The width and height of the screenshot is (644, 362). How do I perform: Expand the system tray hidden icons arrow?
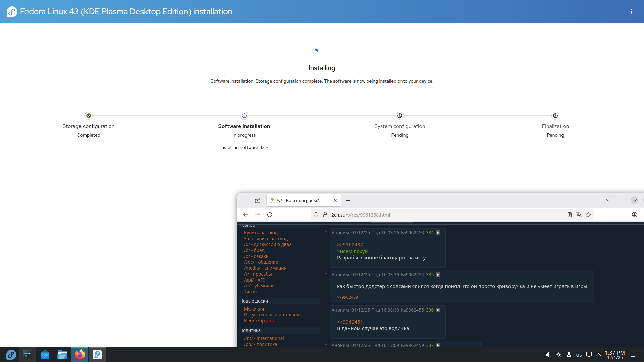(x=598, y=355)
